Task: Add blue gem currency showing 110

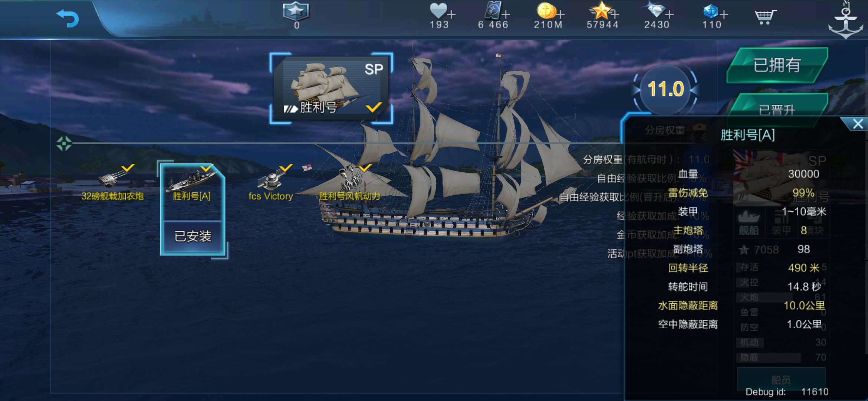Action: pyautogui.click(x=715, y=13)
